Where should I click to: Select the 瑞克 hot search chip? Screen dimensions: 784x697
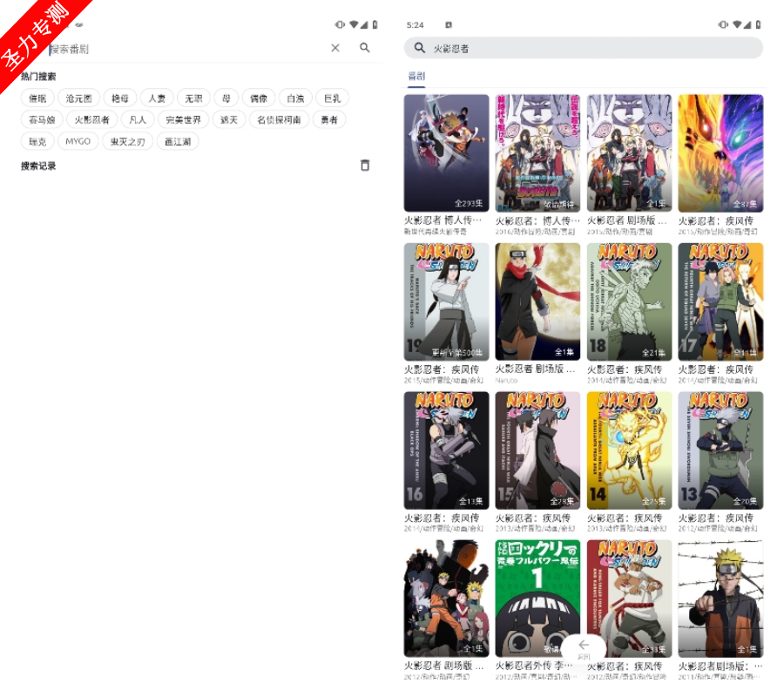coord(37,141)
